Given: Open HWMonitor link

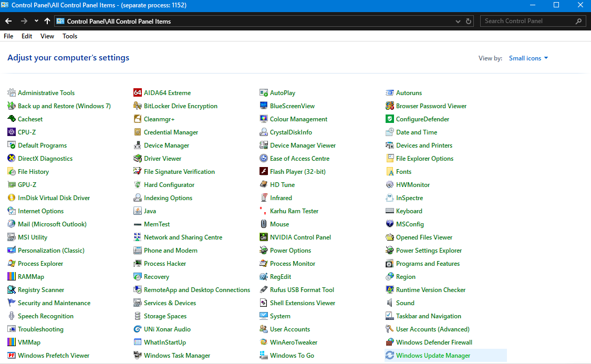Looking at the screenshot, I should click(x=413, y=185).
